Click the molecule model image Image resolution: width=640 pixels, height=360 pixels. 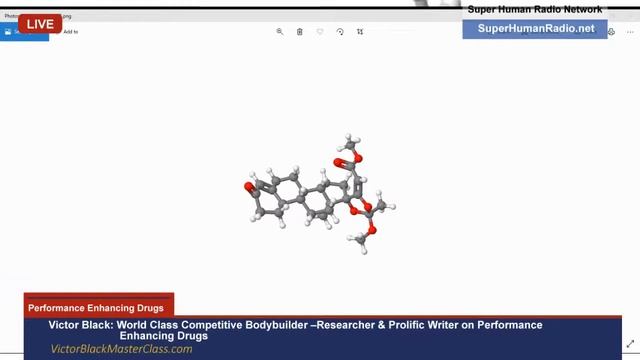tap(320, 194)
